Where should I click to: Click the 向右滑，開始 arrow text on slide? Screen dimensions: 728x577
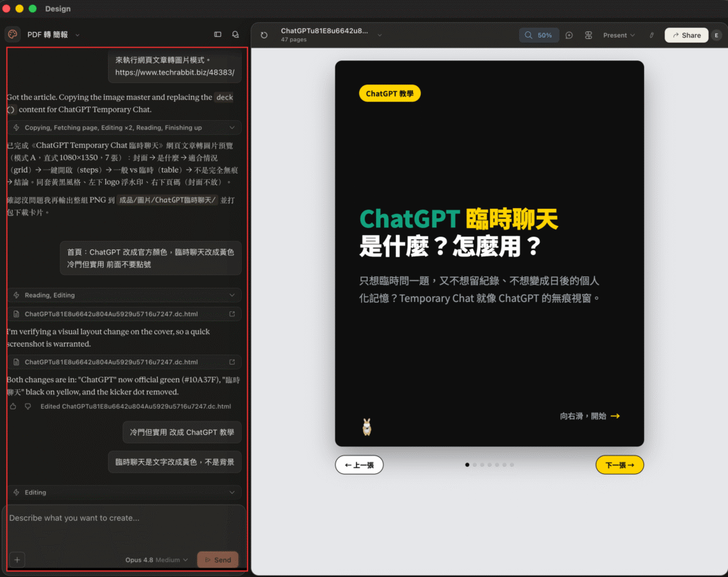click(589, 416)
